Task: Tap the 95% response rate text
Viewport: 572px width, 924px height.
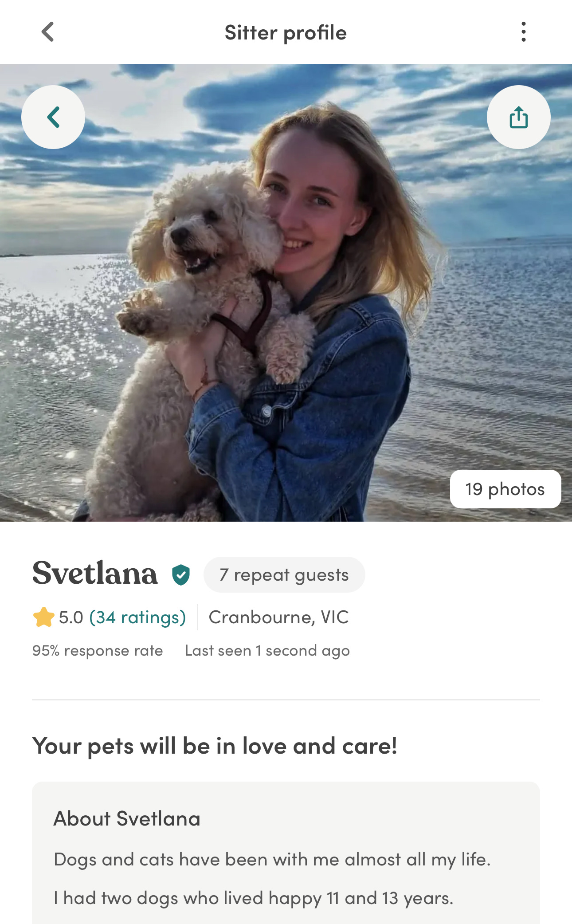Action: tap(98, 650)
